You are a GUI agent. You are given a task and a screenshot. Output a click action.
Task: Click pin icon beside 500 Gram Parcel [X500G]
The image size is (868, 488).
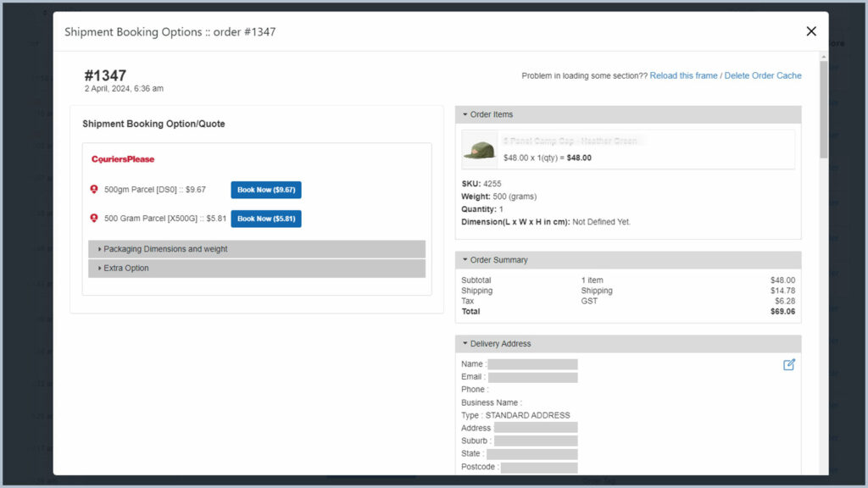[94, 219]
